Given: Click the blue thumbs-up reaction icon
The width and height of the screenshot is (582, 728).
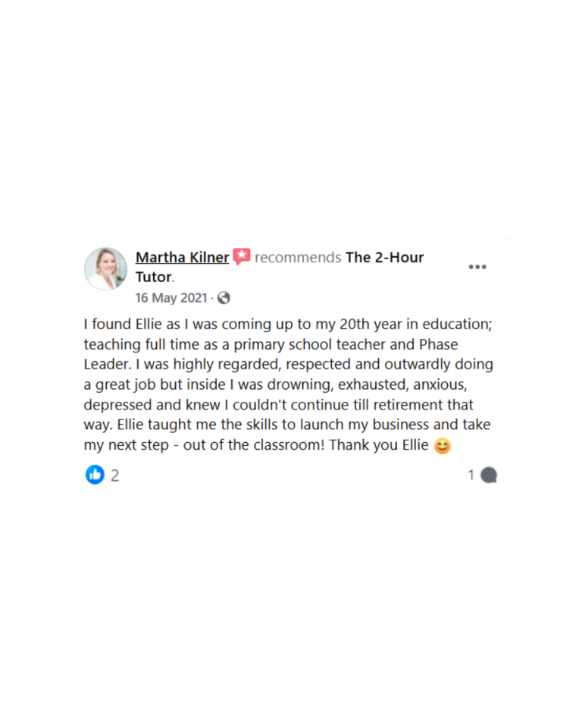Looking at the screenshot, I should click(x=94, y=475).
